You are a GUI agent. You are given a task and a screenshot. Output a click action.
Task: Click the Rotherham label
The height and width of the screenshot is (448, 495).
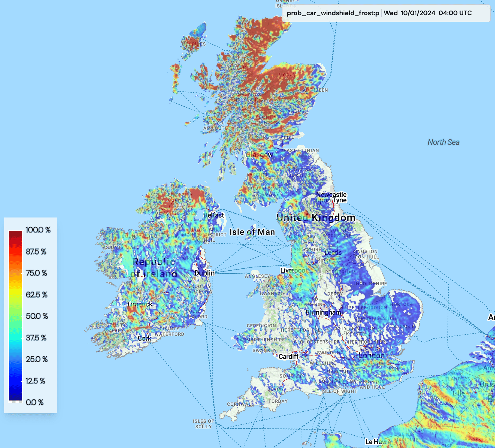tap(340, 272)
